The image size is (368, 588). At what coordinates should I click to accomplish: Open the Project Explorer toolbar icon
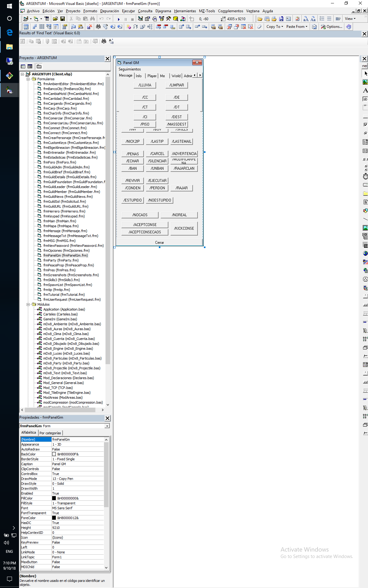(140, 19)
